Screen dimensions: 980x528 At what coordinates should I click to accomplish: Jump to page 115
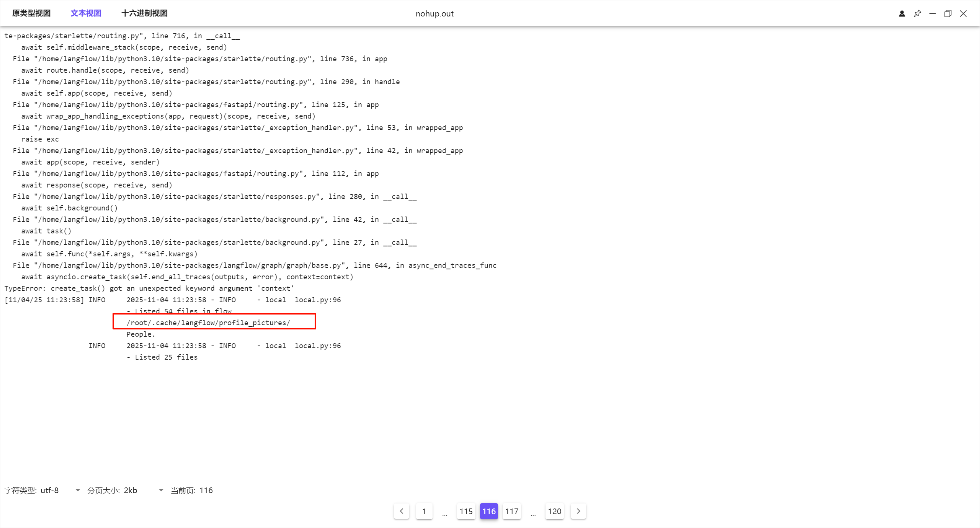coord(466,511)
